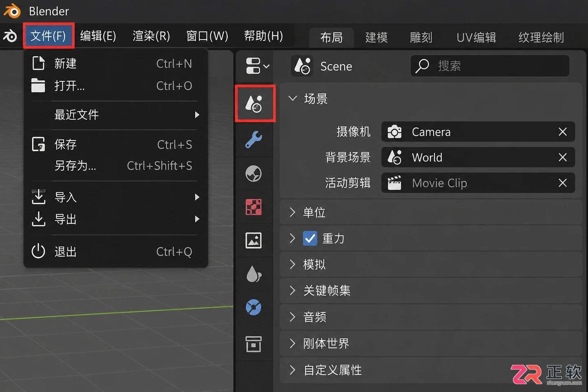Collapse the 场景 panel
Viewport: 588px width, 392px height.
tap(292, 98)
